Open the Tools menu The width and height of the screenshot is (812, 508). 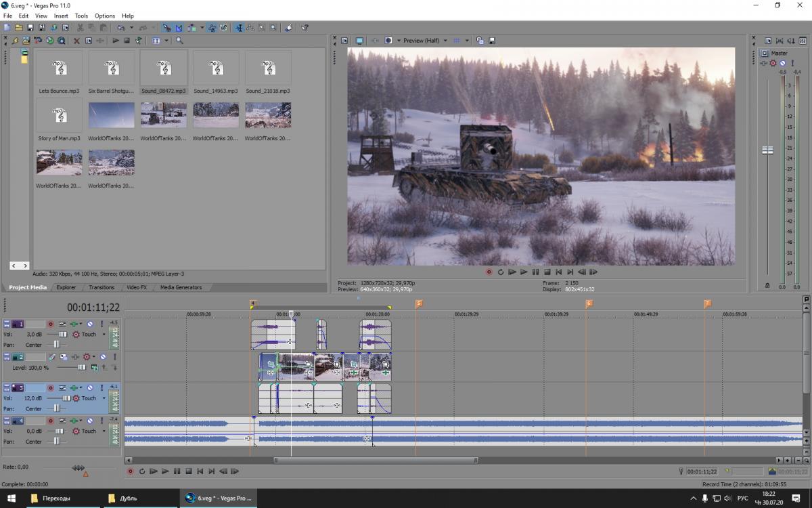[x=81, y=16]
